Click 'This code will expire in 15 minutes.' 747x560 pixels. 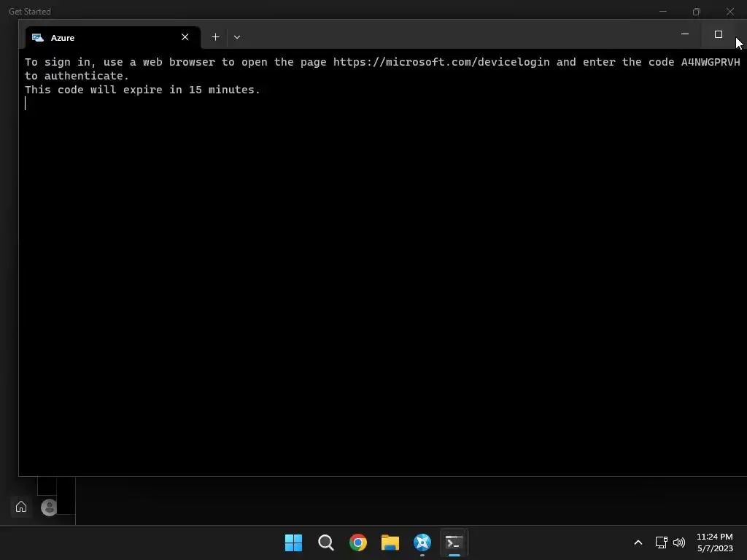[142, 90]
